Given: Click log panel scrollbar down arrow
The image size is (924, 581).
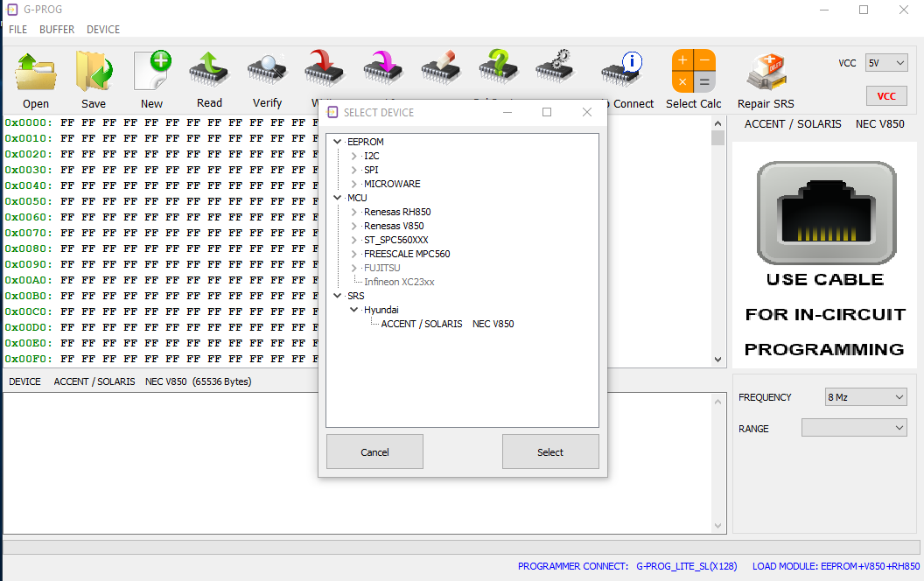Looking at the screenshot, I should click(717, 526).
